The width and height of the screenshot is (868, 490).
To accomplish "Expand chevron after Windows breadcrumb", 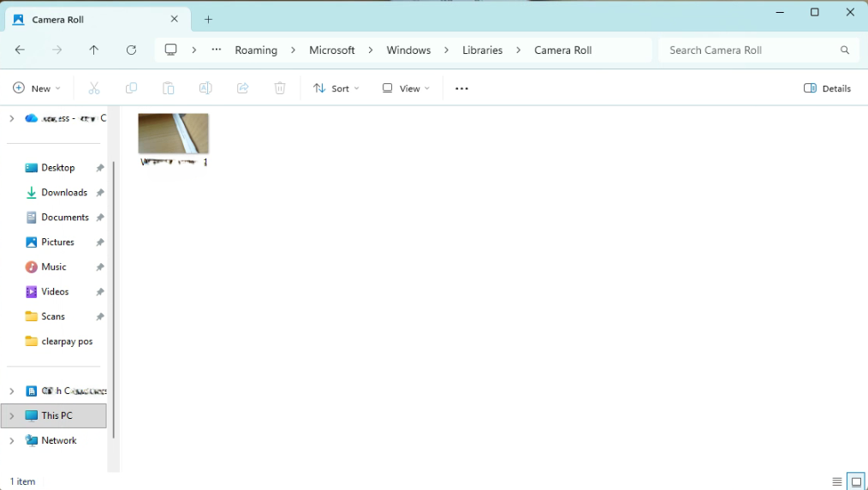I will 446,50.
